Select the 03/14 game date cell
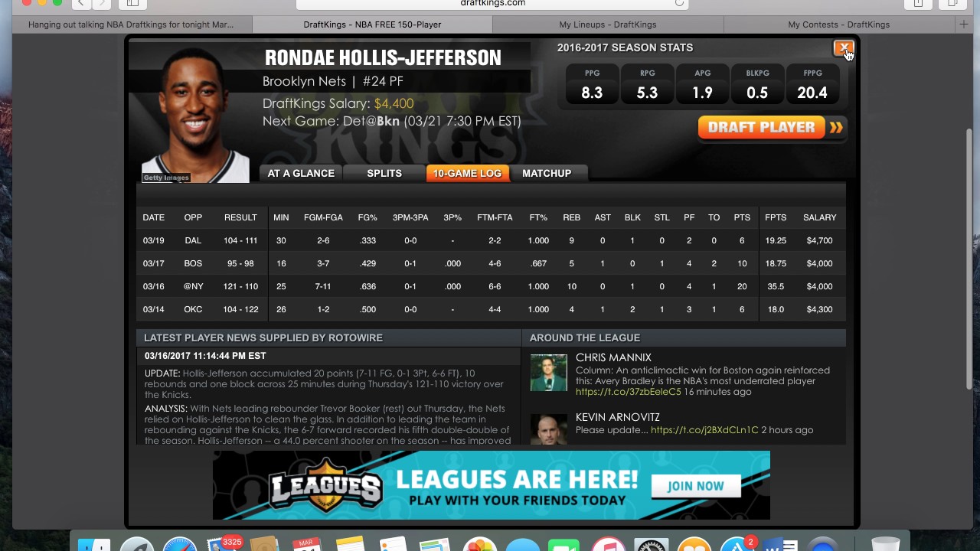The width and height of the screenshot is (980, 551). pos(153,309)
